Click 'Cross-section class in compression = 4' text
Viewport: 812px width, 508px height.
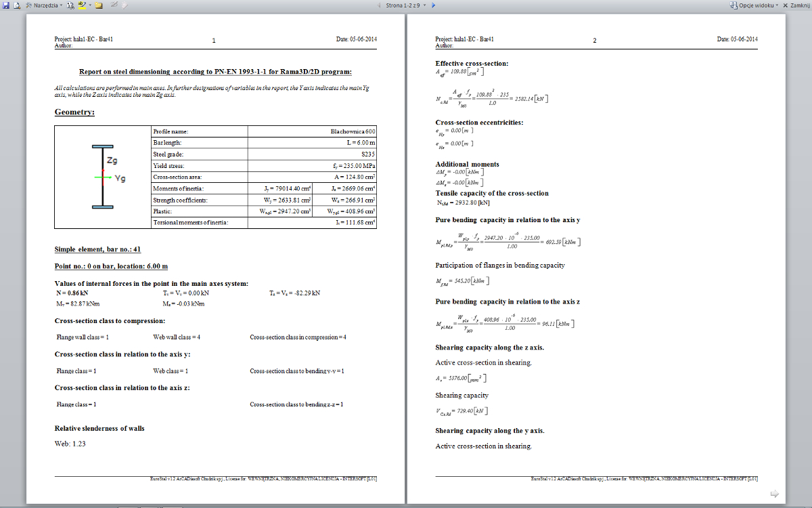[x=298, y=337]
